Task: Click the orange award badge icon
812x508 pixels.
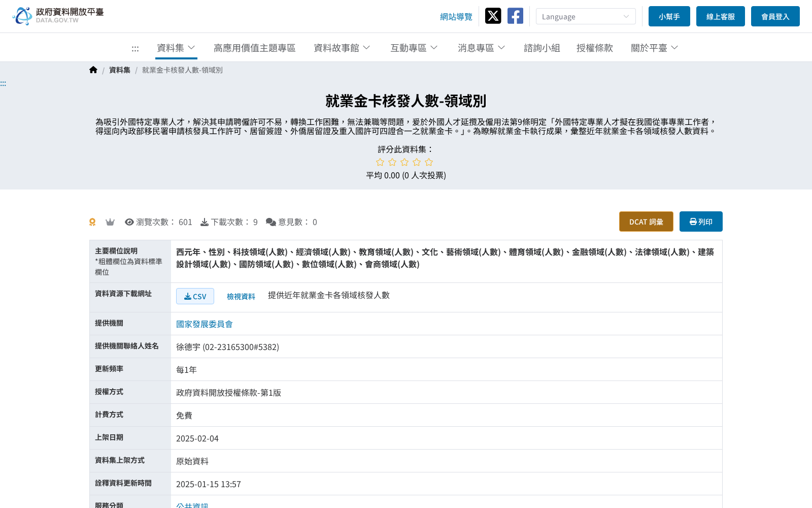Action: [x=92, y=222]
